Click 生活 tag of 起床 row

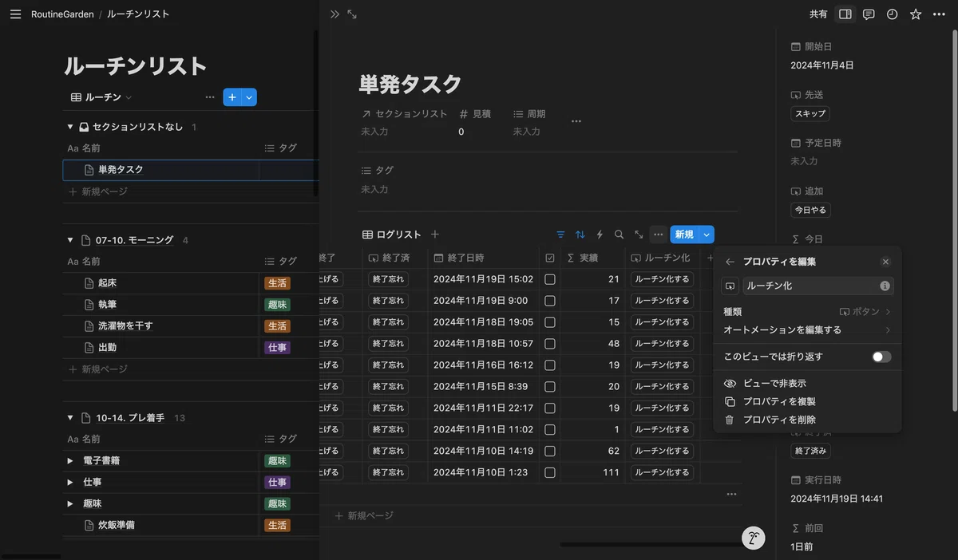coord(277,283)
